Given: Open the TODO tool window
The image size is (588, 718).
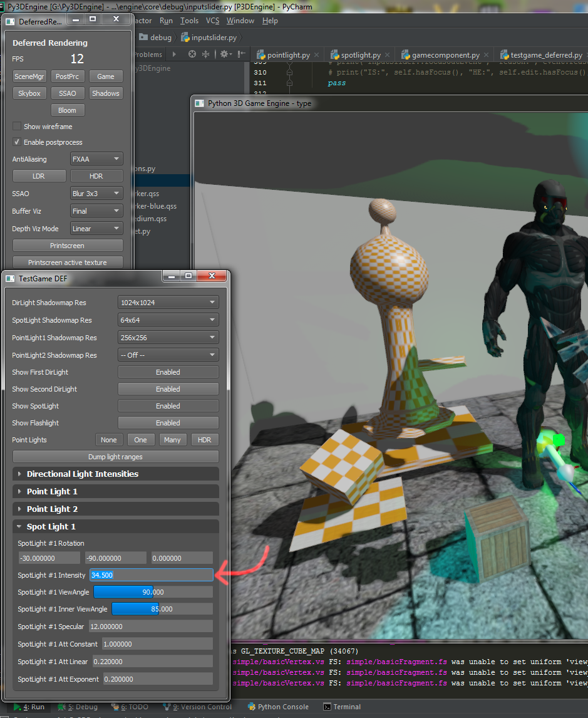Looking at the screenshot, I should tap(130, 707).
